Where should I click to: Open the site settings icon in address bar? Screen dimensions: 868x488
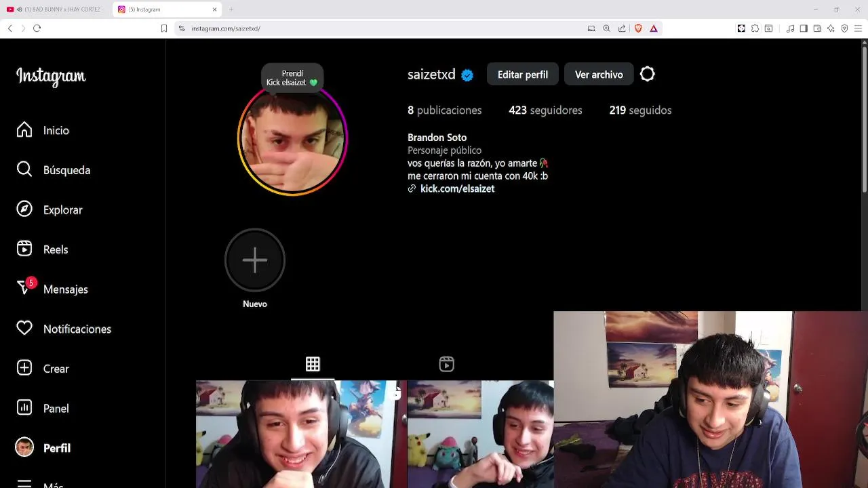pos(182,28)
